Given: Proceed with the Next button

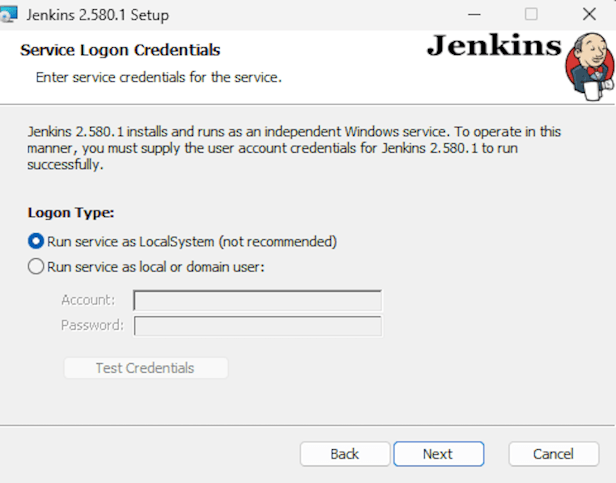Looking at the screenshot, I should 438,454.
